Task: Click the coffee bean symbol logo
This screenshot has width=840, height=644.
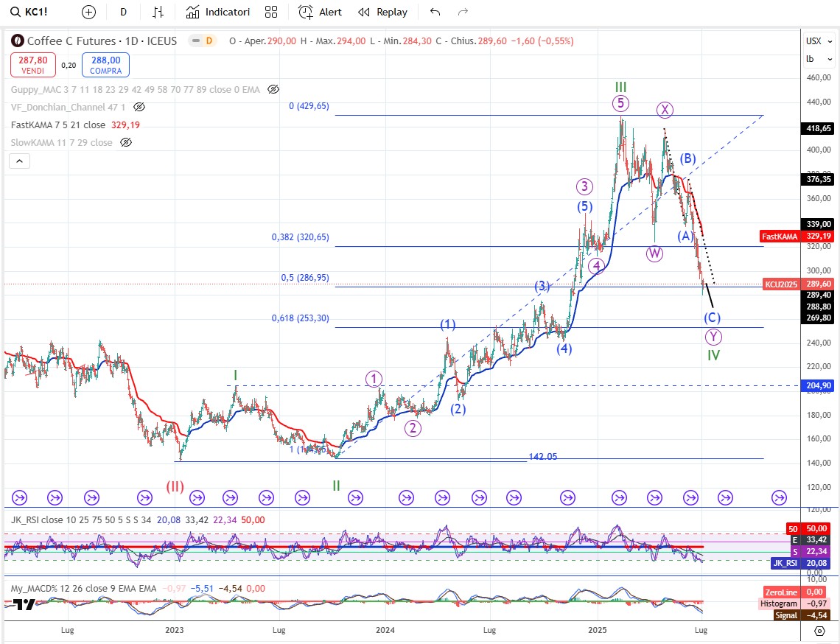Action: [16, 41]
